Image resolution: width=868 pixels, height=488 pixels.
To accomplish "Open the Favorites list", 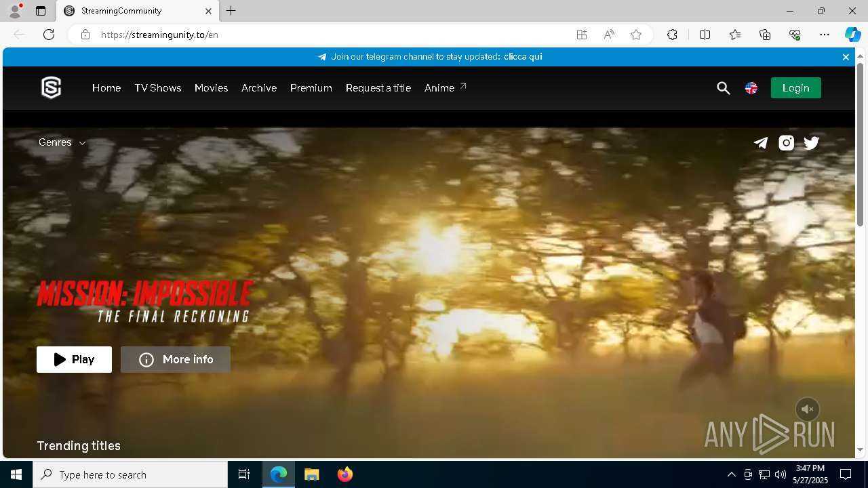I will pos(735,35).
